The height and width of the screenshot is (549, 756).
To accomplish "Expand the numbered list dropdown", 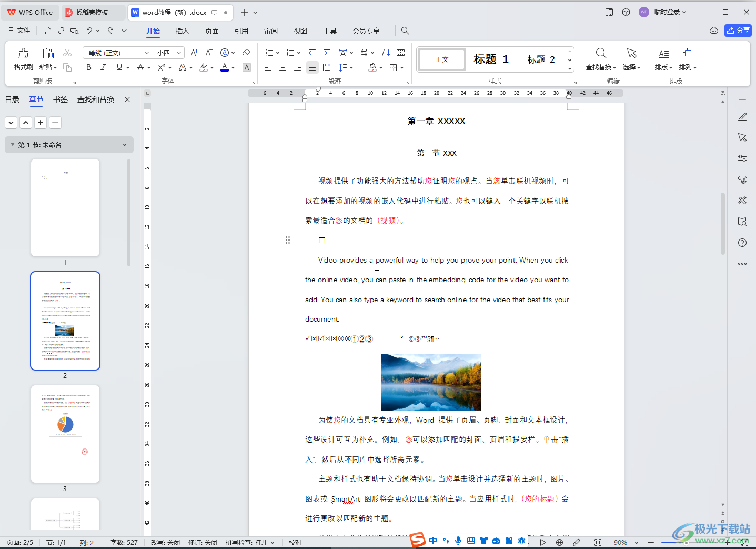I will [299, 53].
